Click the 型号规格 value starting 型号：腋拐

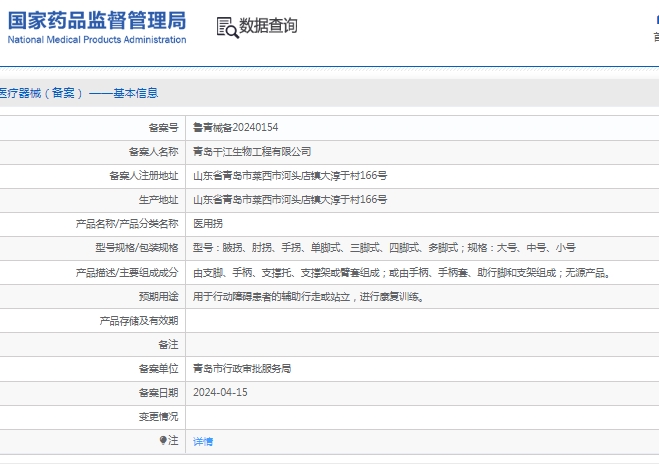click(x=384, y=248)
